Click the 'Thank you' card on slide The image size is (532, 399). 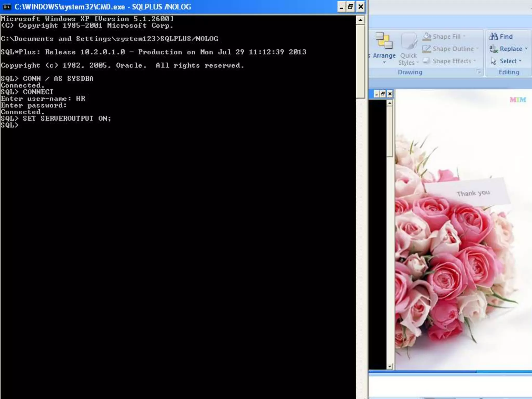[x=468, y=192]
